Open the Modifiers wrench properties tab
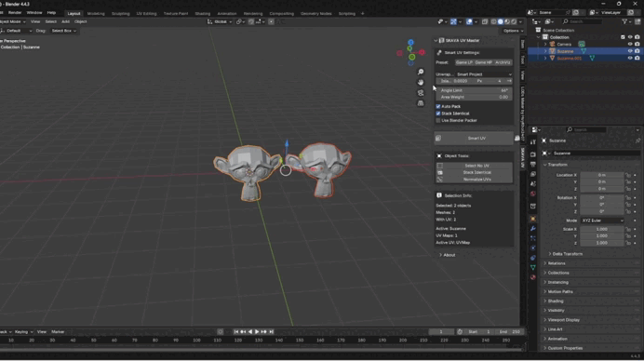 (x=532, y=228)
